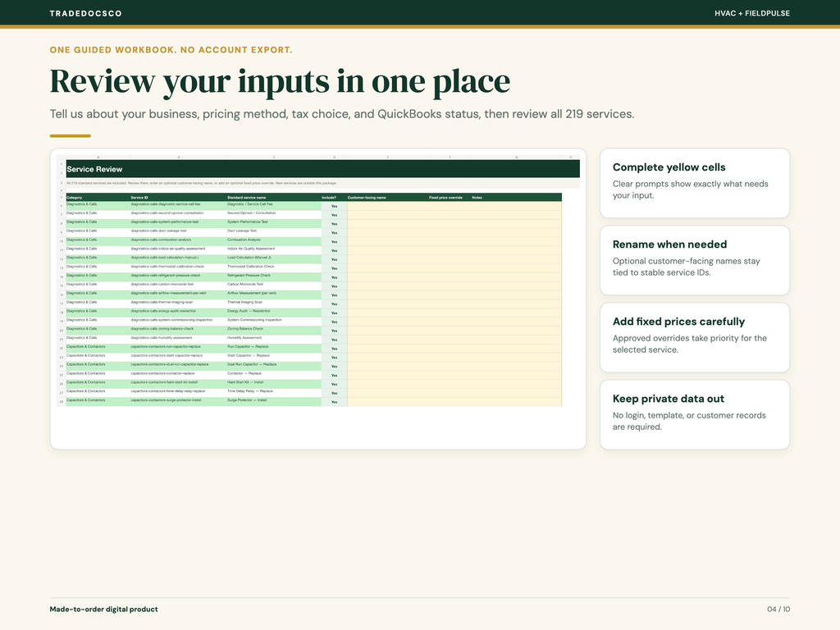This screenshot has height=630, width=840.
Task: Click 'No login, template, or customer records' description
Action: point(689,421)
